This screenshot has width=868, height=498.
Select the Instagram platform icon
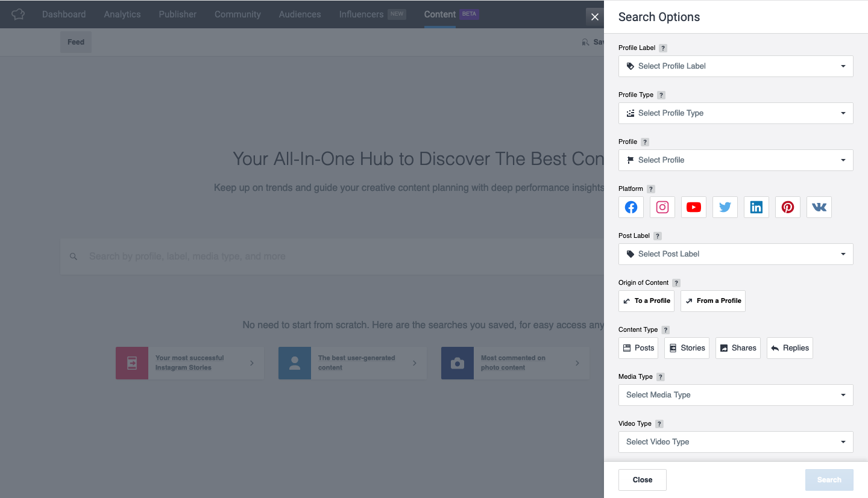coord(662,207)
